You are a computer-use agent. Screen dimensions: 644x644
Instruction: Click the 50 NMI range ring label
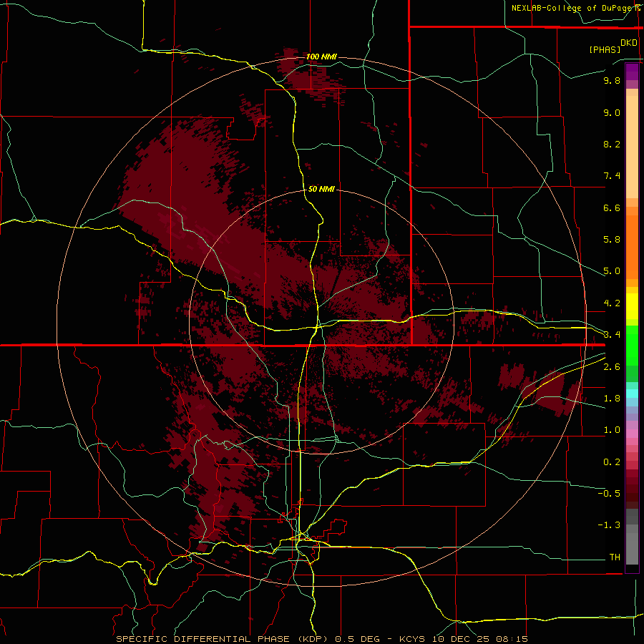point(321,189)
